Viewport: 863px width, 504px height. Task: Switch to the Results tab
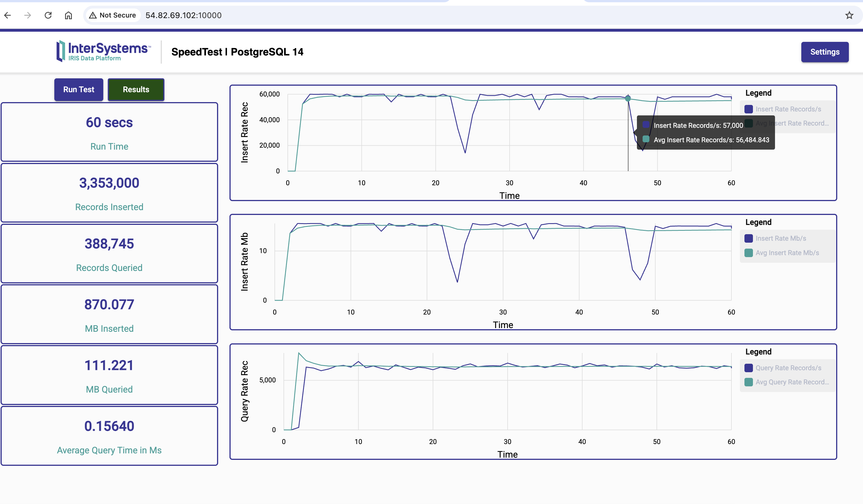[136, 89]
